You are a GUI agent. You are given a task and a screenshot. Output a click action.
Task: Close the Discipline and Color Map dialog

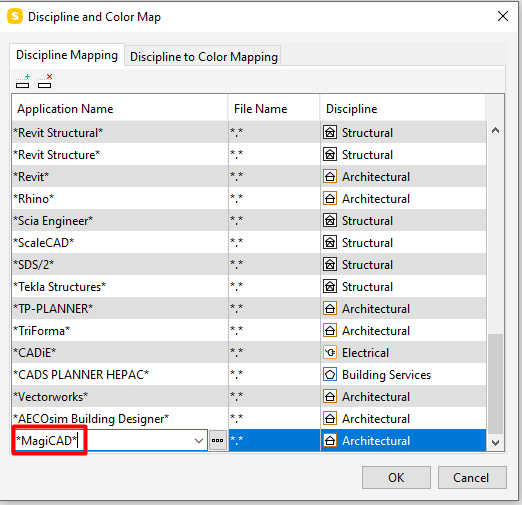(503, 16)
